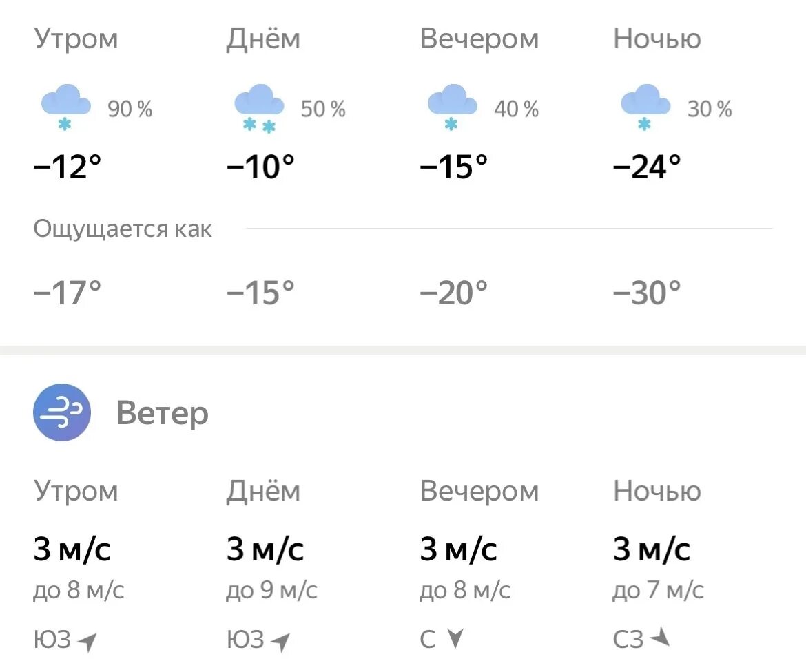The height and width of the screenshot is (672, 806).
Task: Click the morning southwest wind direction arrow
Action: pos(86,642)
